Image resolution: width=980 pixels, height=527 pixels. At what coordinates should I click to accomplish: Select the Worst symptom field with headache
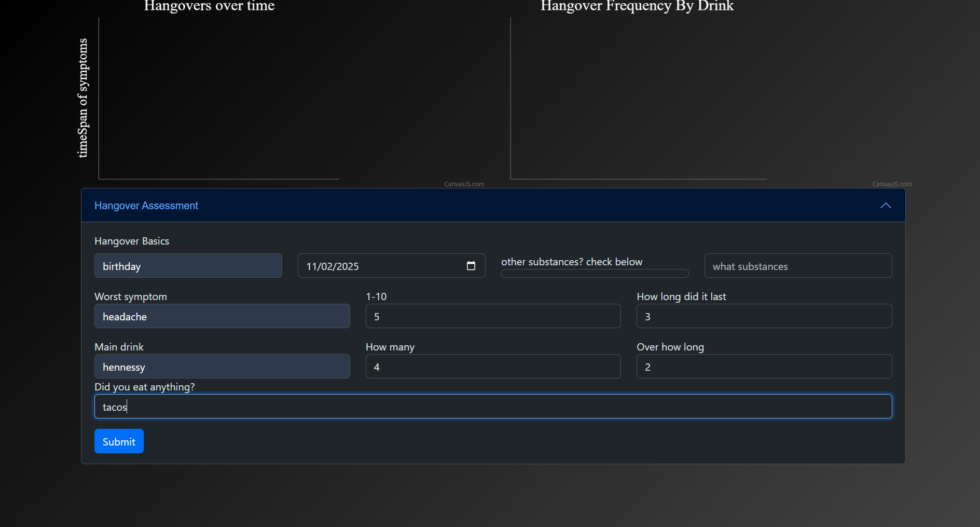click(222, 316)
